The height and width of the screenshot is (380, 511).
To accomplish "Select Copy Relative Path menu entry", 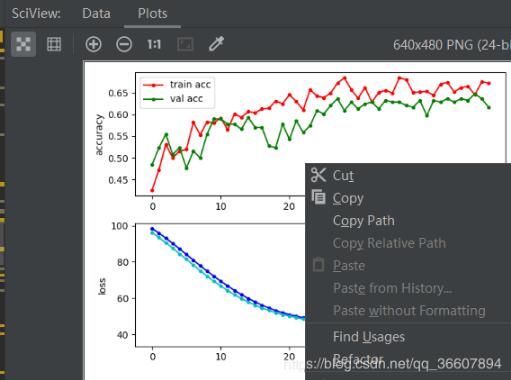I will pos(389,243).
